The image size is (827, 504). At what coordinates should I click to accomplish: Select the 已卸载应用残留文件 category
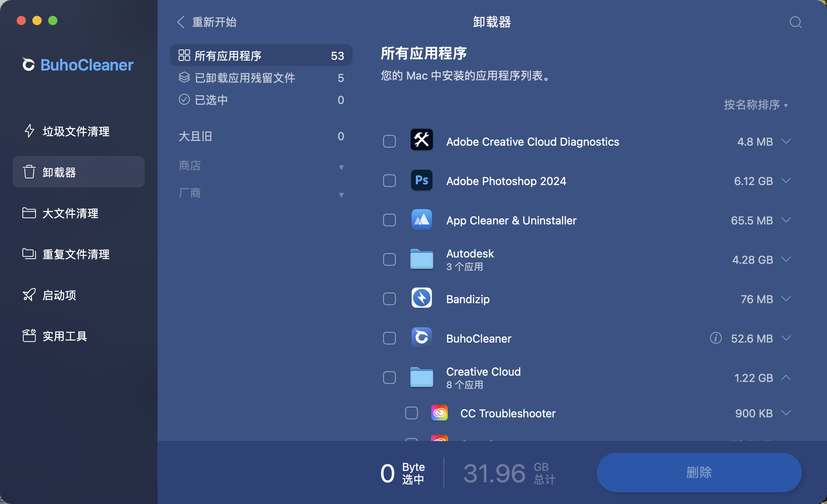click(261, 78)
